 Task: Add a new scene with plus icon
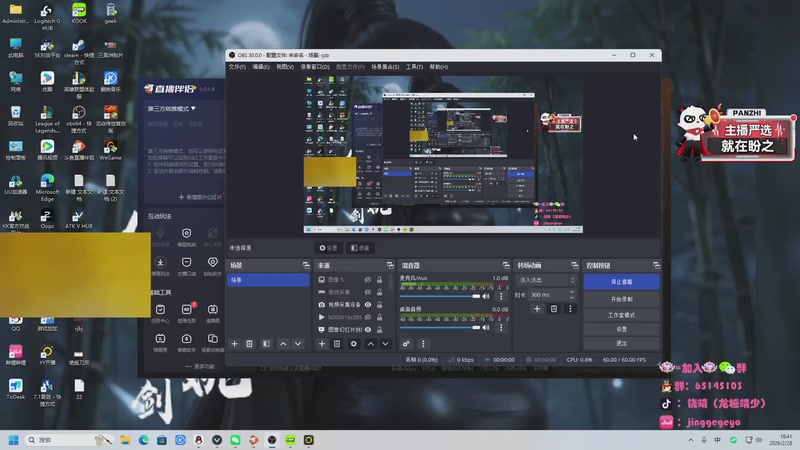click(235, 344)
